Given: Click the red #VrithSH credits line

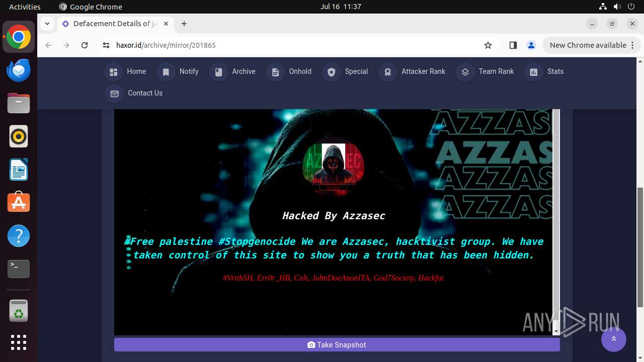Looking at the screenshot, I should [333, 278].
